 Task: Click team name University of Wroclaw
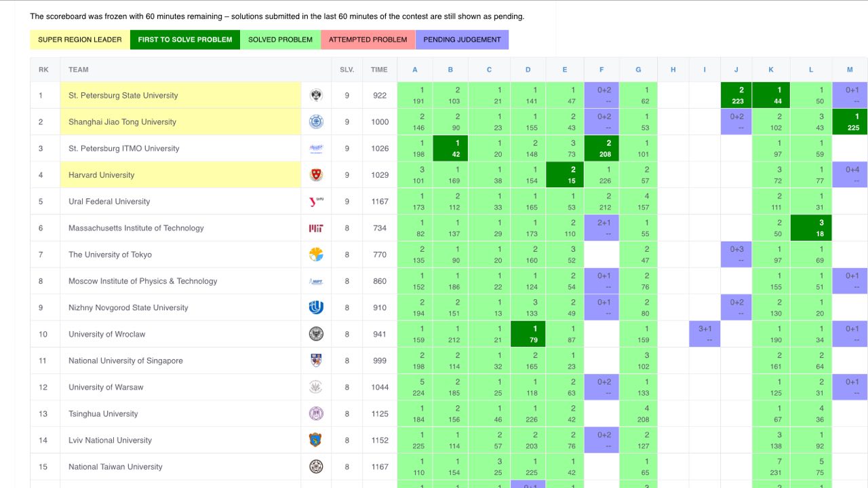pos(106,334)
